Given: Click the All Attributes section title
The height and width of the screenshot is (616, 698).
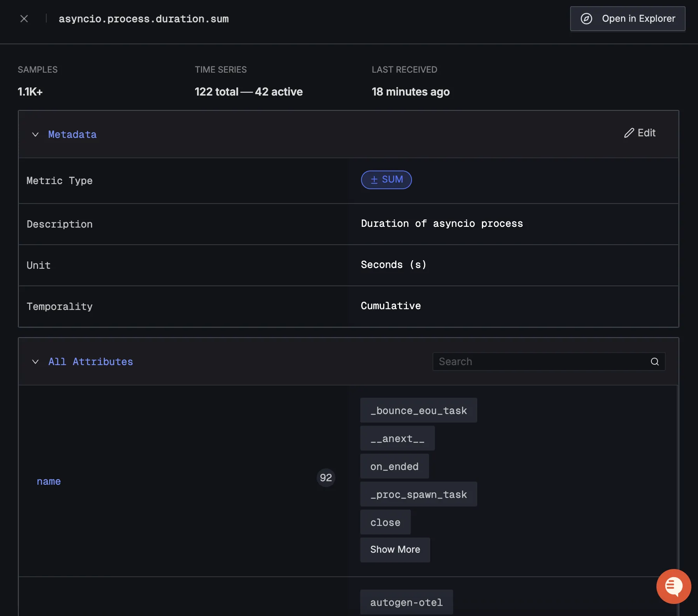Looking at the screenshot, I should coord(91,362).
